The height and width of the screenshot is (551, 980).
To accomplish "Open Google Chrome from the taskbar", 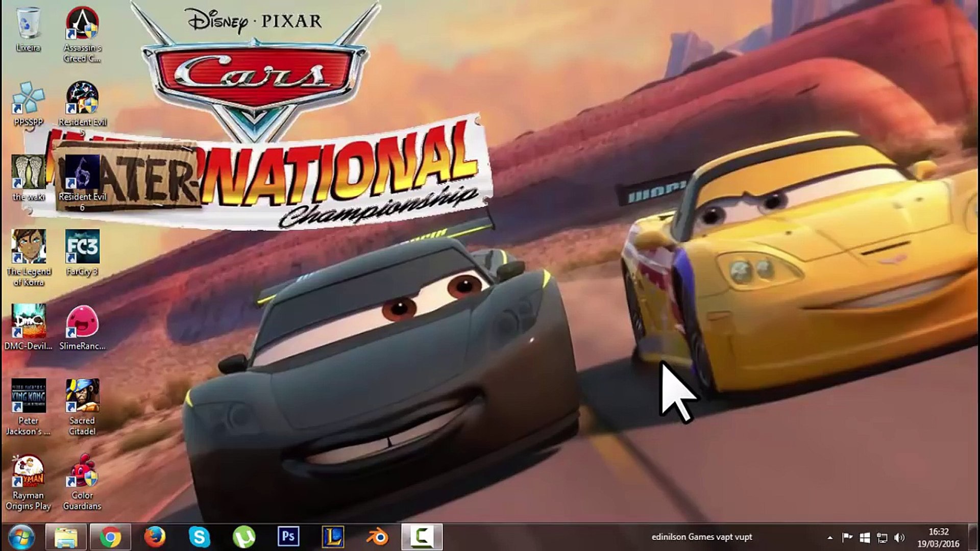I will coord(110,537).
